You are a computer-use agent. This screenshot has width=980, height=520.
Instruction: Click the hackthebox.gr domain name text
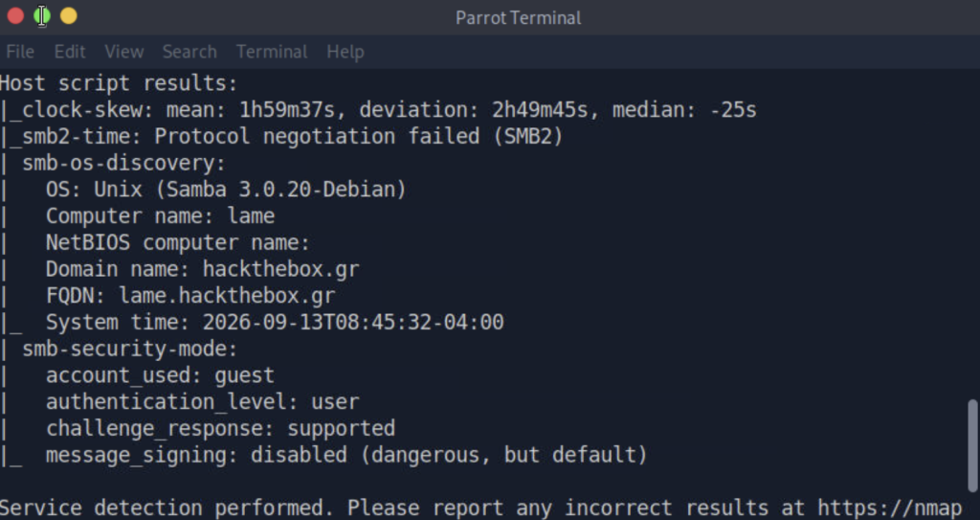point(280,269)
